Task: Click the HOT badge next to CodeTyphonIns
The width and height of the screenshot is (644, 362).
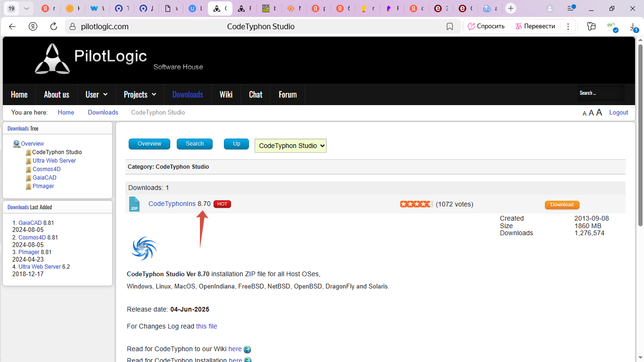Action: (222, 204)
